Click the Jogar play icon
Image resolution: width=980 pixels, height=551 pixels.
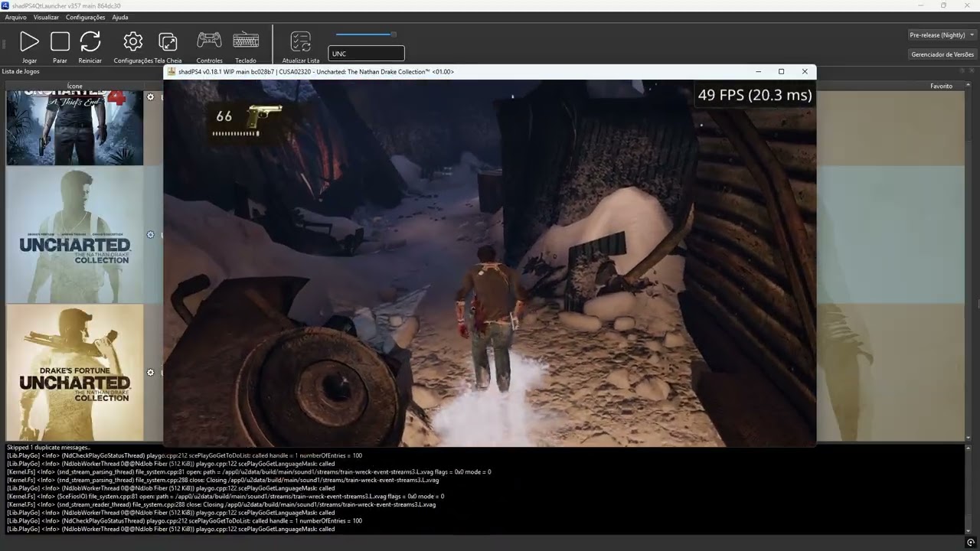[29, 41]
